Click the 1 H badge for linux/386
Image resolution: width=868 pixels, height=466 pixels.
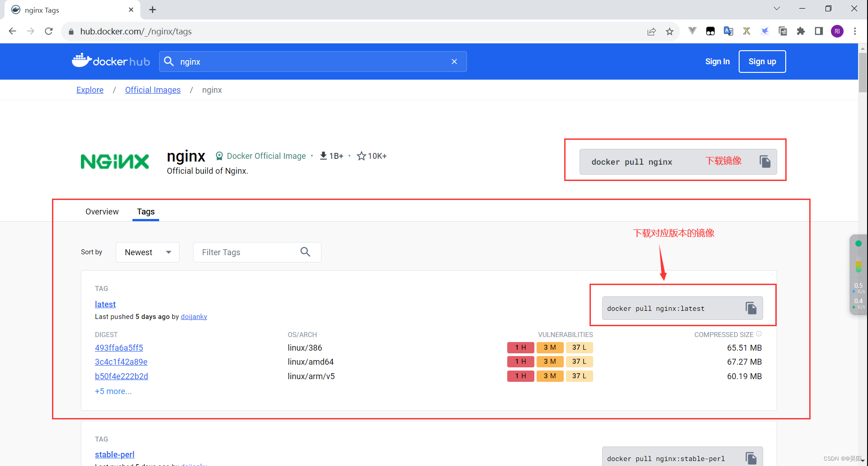(x=521, y=347)
